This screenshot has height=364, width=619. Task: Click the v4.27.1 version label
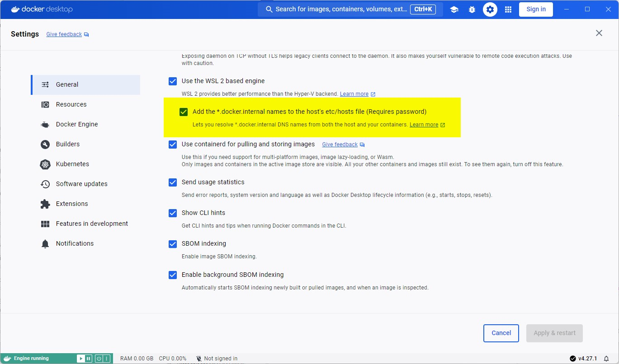pos(587,359)
